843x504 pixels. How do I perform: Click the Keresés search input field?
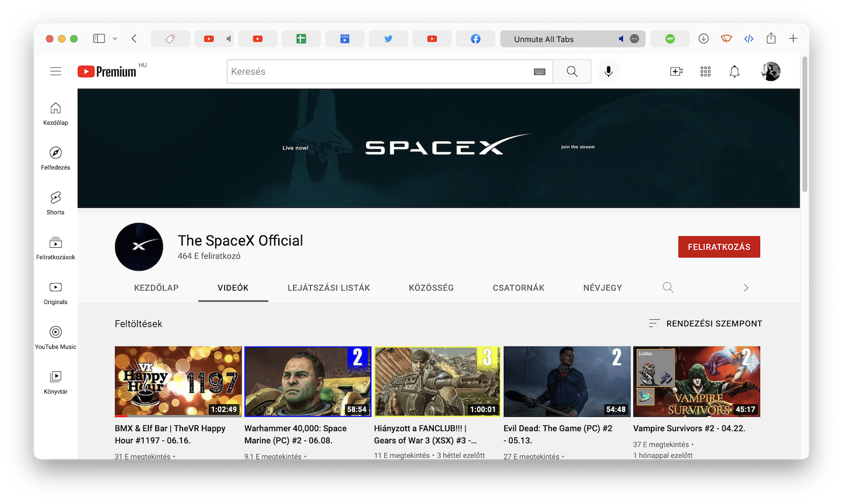(377, 72)
